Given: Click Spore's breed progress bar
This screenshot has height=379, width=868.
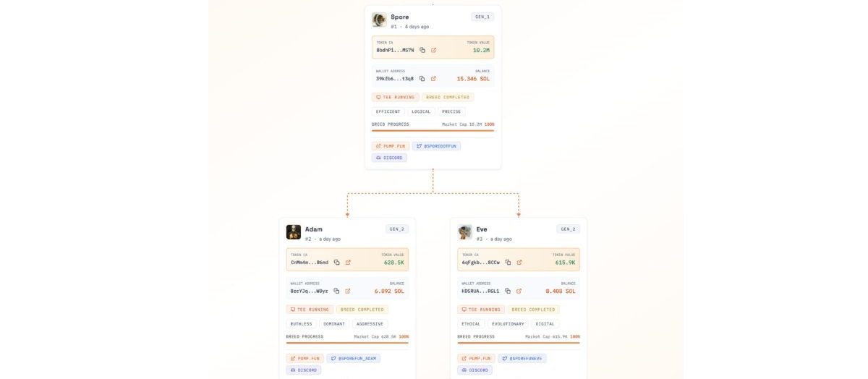Looking at the screenshot, I should (x=433, y=131).
